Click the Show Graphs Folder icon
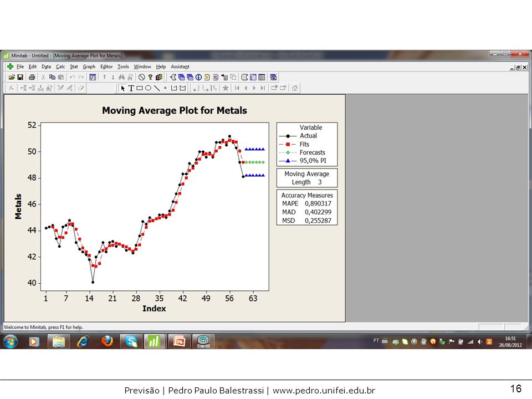 190,78
